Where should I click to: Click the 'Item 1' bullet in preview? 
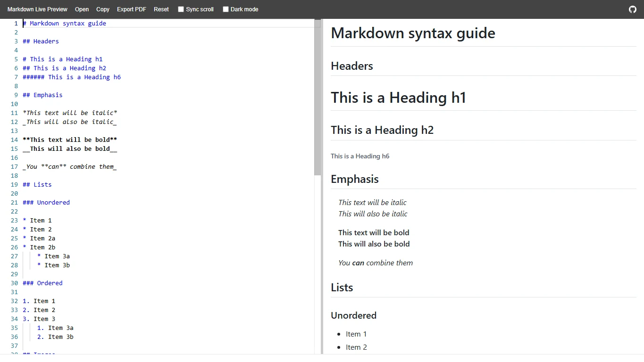tap(356, 334)
